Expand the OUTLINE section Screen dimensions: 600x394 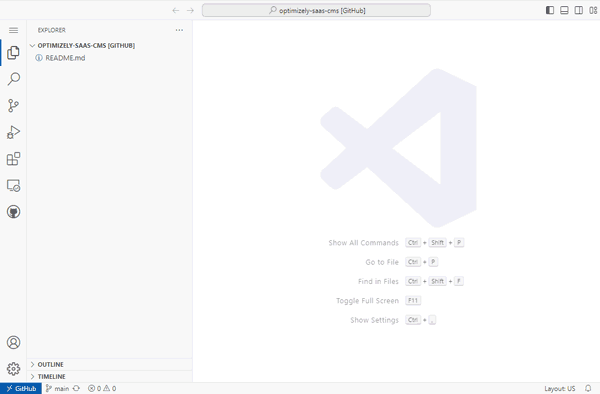(109, 365)
